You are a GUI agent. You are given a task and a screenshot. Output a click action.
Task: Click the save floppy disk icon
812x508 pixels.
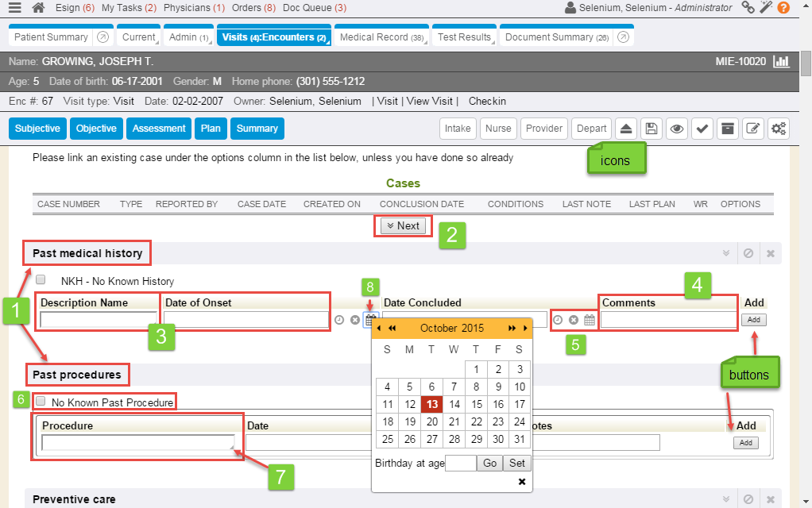pos(651,129)
